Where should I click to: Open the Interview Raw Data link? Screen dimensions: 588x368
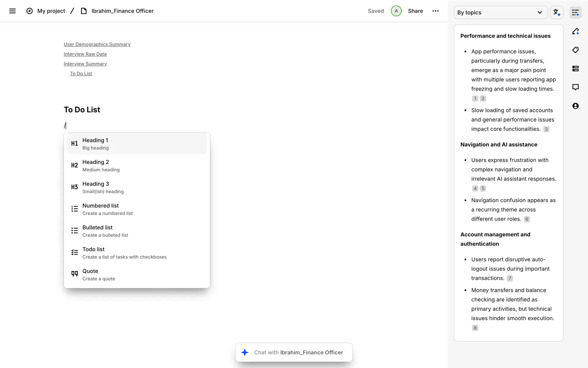(85, 54)
